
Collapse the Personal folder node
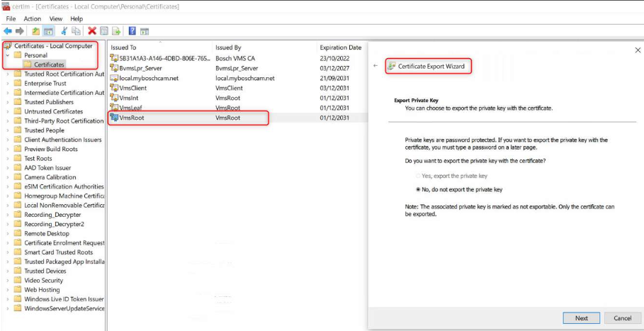tap(8, 55)
